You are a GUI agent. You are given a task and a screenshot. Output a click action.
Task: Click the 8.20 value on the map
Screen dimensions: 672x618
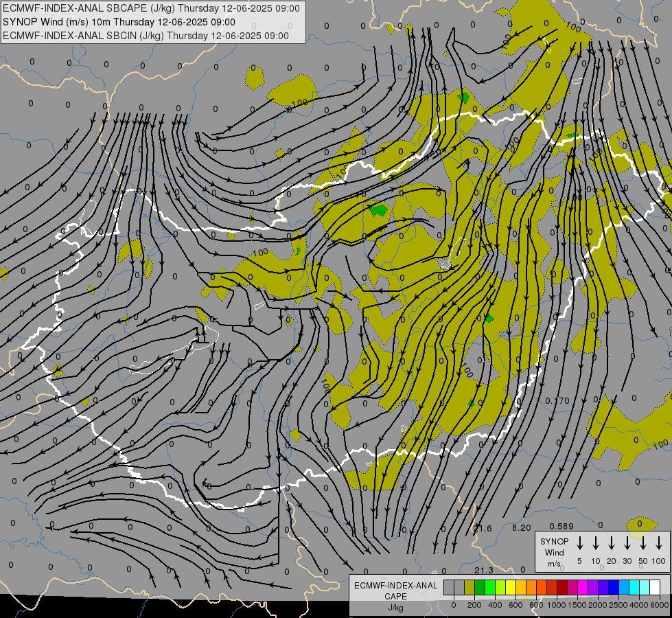point(522,528)
